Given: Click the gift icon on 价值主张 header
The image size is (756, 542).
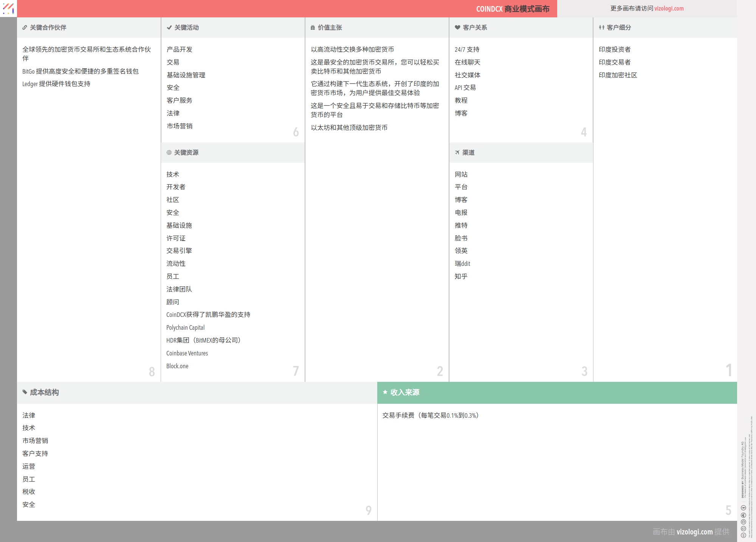Looking at the screenshot, I should point(312,27).
